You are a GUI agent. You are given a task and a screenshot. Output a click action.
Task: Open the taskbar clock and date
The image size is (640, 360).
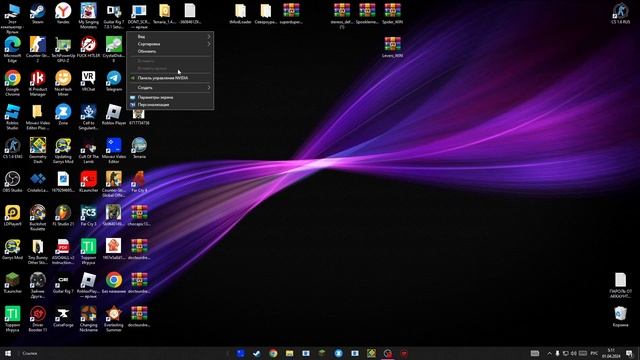[x=611, y=353]
